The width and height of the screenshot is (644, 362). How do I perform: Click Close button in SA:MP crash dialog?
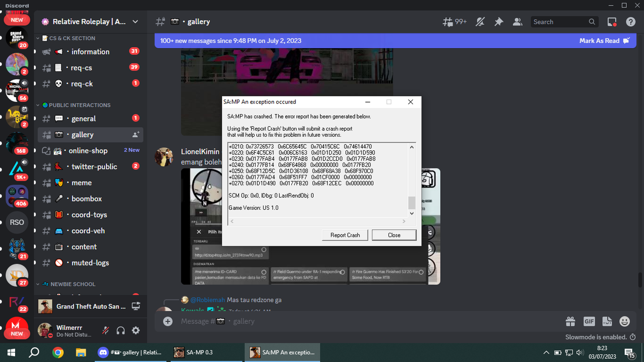pos(394,235)
